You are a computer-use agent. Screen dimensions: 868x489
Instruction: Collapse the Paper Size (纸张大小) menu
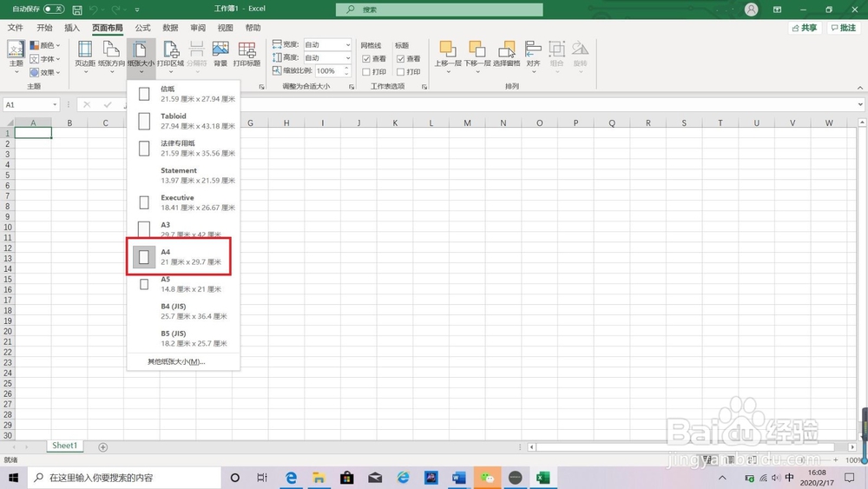(141, 57)
